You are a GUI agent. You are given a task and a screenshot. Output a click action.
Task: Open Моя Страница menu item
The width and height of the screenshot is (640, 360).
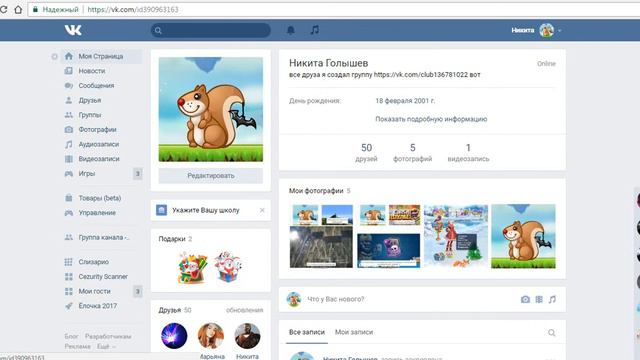102,56
